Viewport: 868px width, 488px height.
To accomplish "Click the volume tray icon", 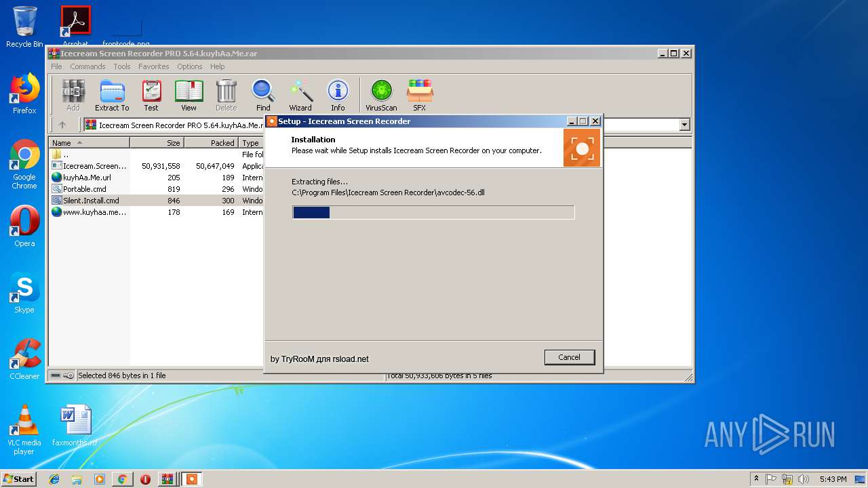I will 804,479.
